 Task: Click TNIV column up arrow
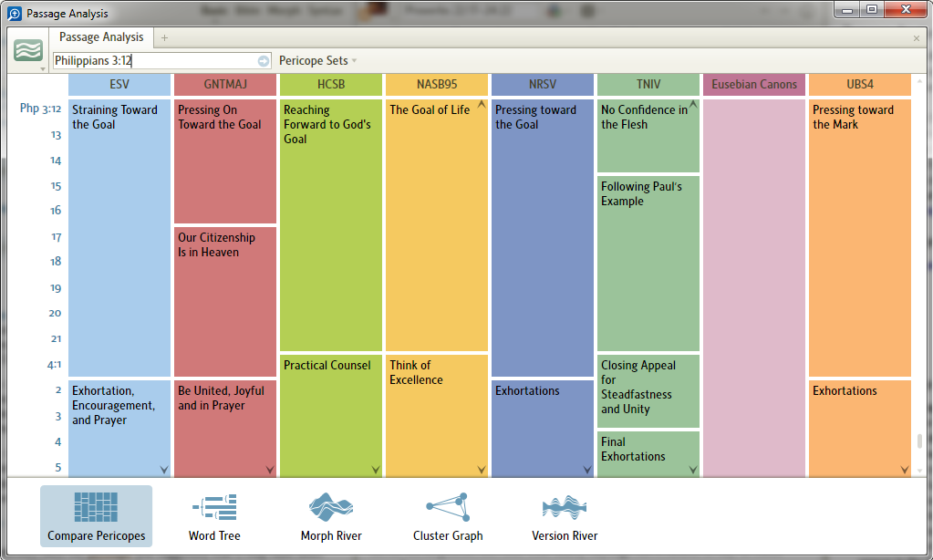(x=693, y=105)
